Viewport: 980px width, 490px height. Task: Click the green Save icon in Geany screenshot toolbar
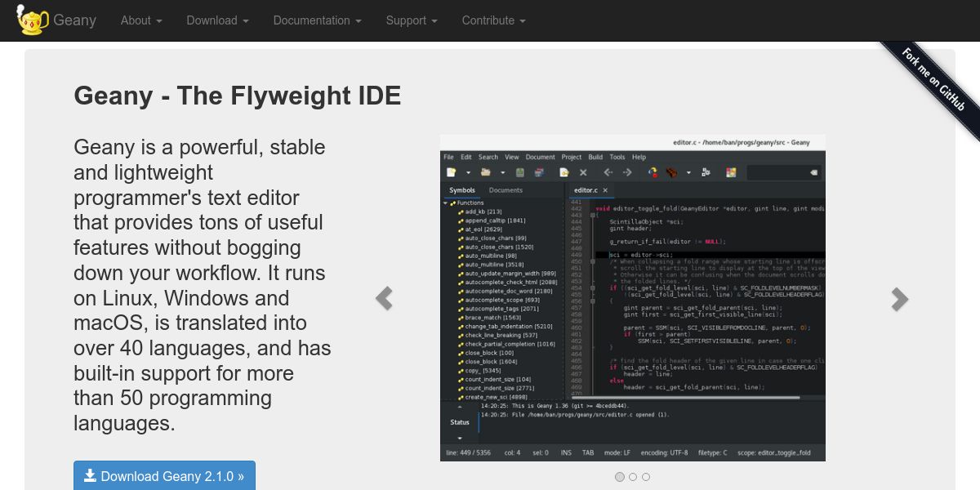pyautogui.click(x=520, y=172)
